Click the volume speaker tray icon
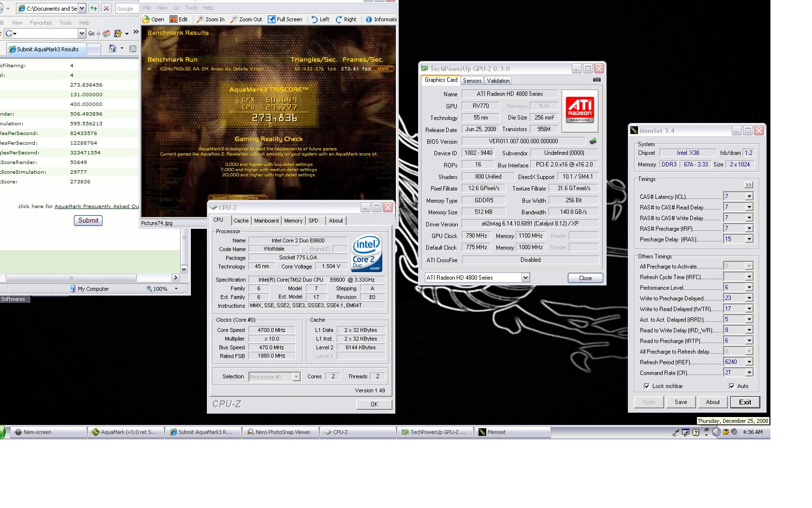The height and width of the screenshot is (508, 812). (734, 432)
